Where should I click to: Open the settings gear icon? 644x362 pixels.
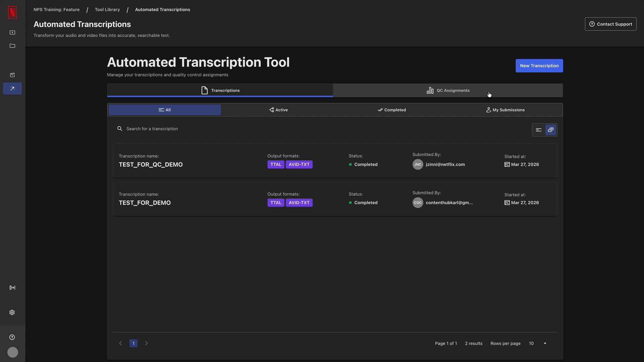[12, 312]
